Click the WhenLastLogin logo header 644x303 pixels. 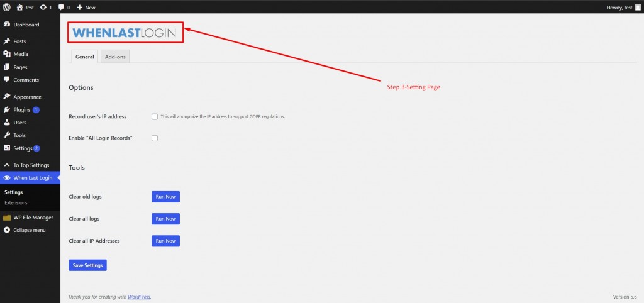[x=125, y=33]
